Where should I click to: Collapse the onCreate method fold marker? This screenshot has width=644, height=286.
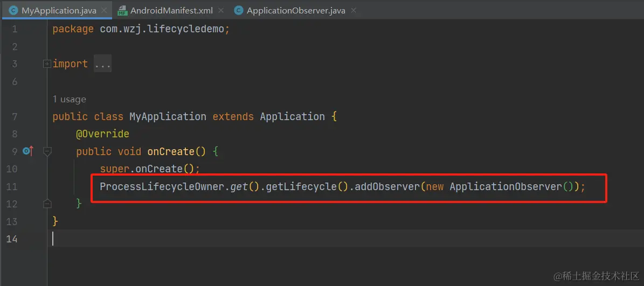(x=47, y=152)
